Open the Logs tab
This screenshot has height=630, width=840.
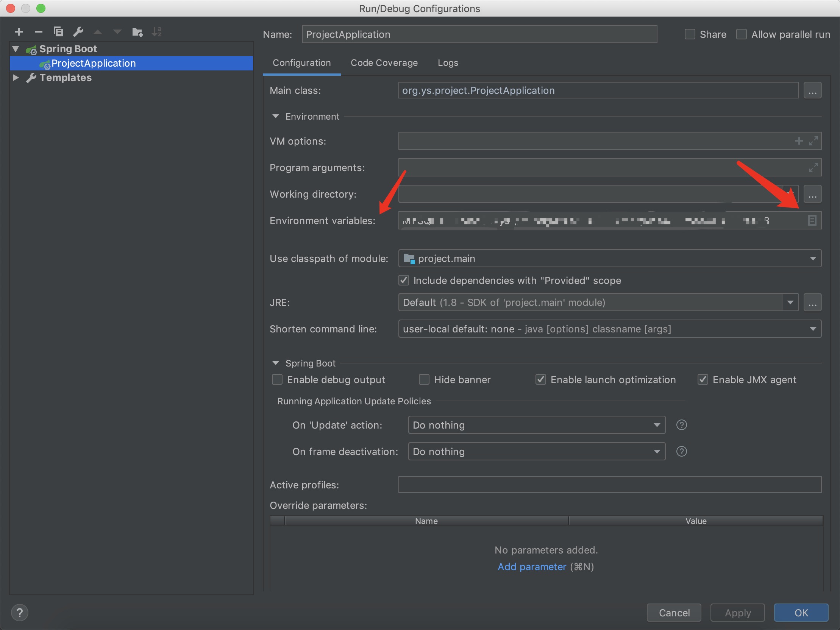tap(448, 62)
